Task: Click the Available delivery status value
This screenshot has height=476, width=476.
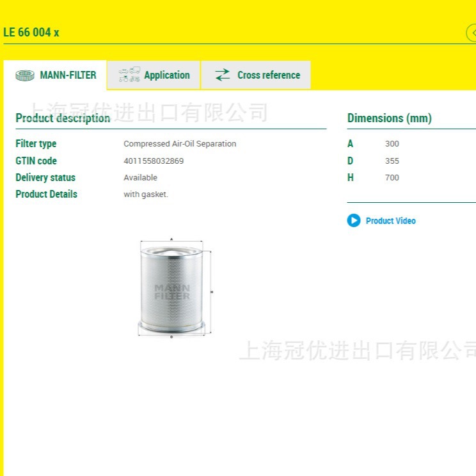Action: [x=140, y=178]
